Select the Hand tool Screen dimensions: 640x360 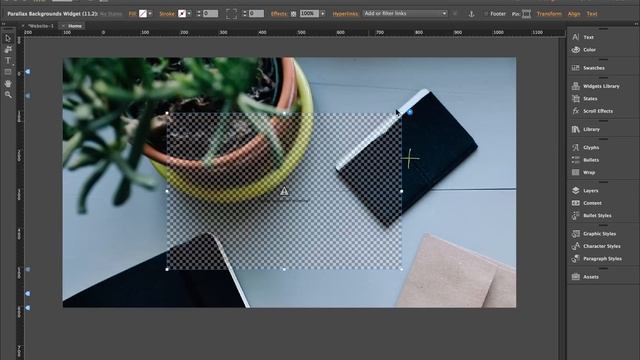[x=8, y=83]
